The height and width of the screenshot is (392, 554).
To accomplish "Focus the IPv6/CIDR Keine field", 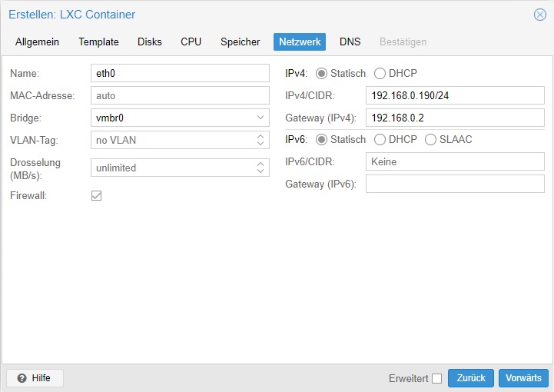I will [x=455, y=161].
